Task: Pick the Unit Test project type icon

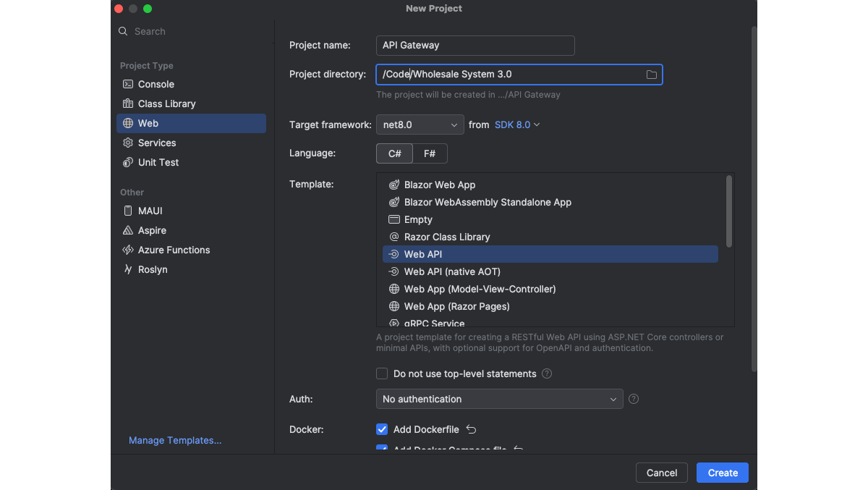Action: (128, 162)
